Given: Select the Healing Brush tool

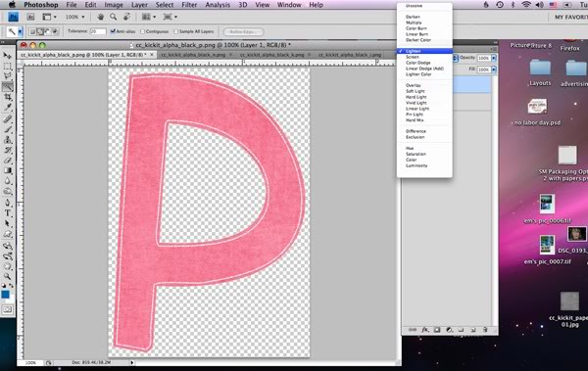Looking at the screenshot, I should pos(7,119).
